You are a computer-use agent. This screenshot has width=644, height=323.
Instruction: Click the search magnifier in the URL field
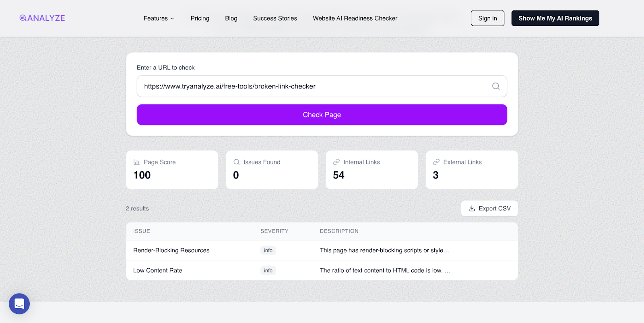(496, 86)
